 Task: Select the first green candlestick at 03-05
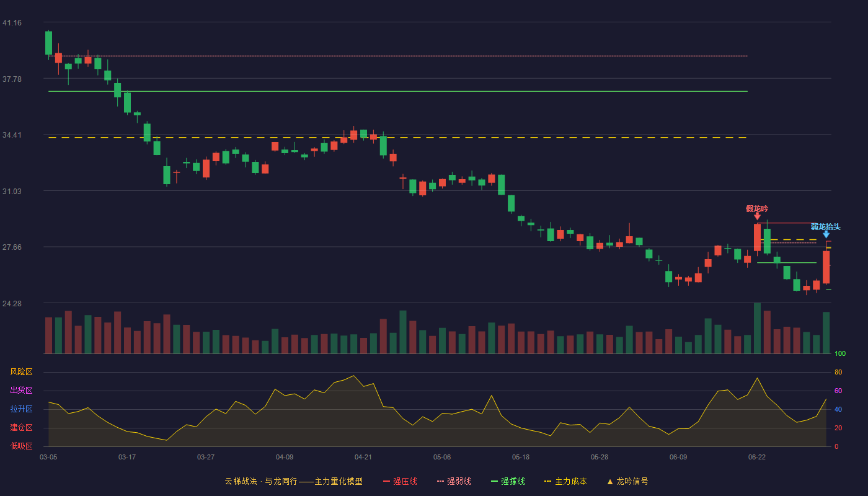pos(48,43)
